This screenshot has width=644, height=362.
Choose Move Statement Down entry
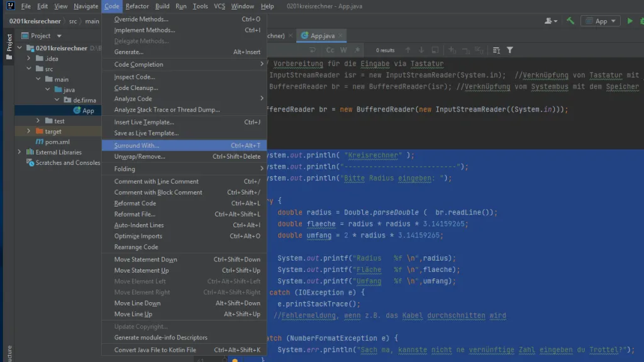(x=184, y=259)
